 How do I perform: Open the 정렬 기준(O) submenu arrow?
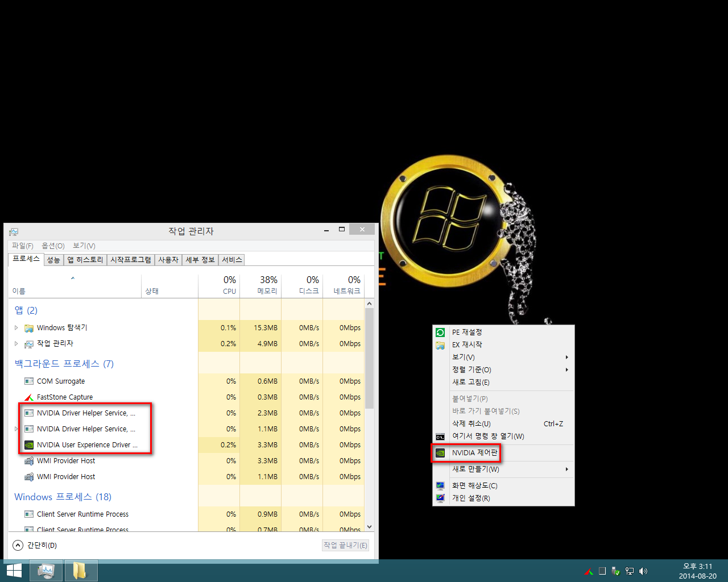tap(566, 370)
